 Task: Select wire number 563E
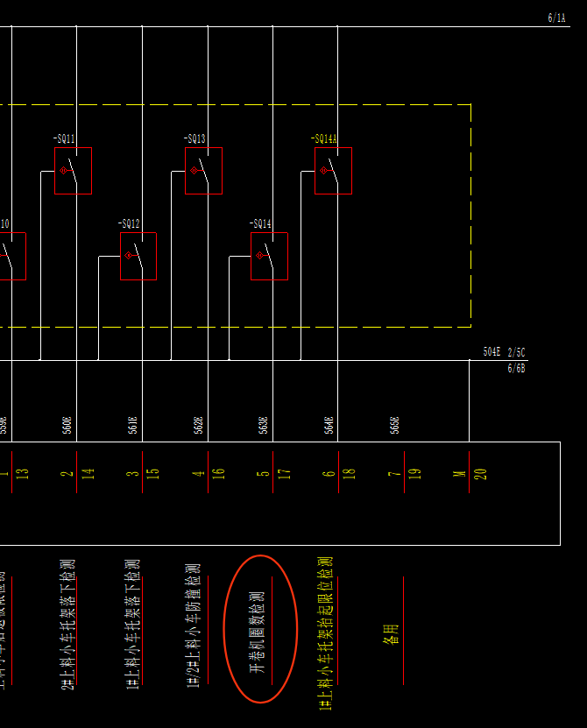pos(264,425)
